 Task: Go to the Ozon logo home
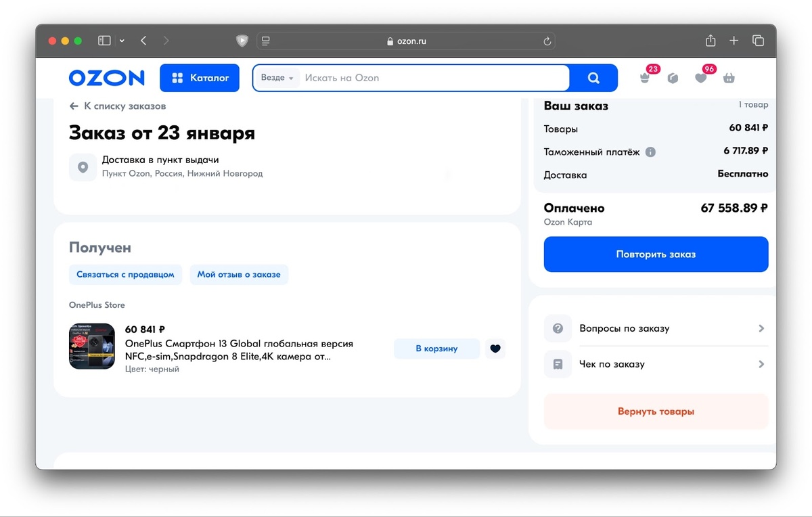107,78
